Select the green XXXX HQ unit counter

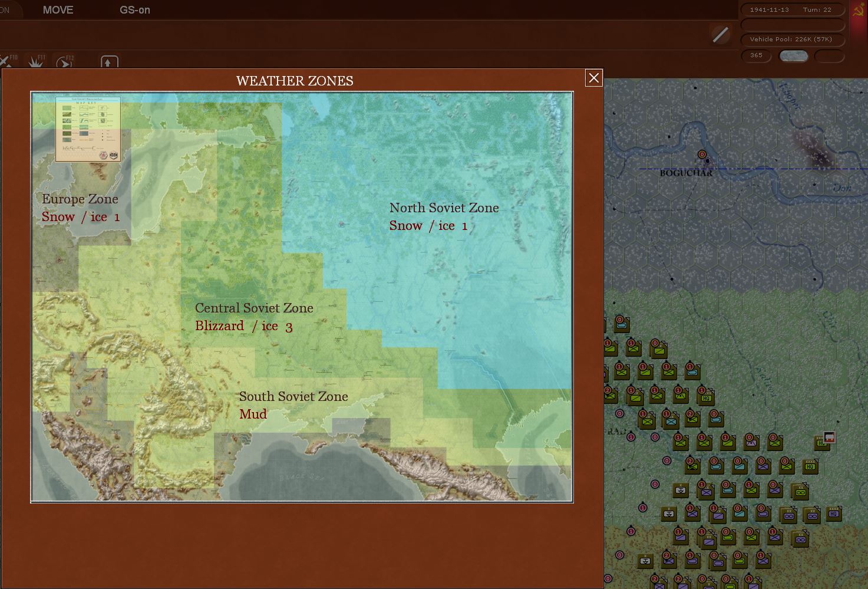coord(810,466)
